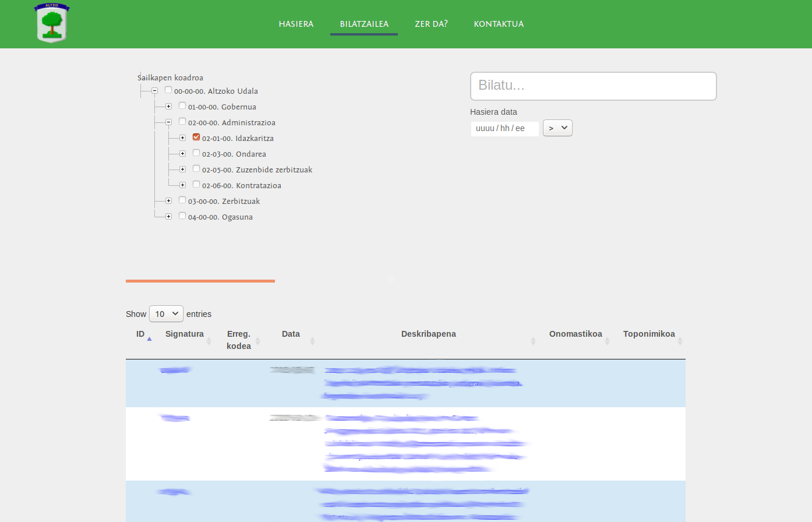The height and width of the screenshot is (522, 812).
Task: Sort by Deskribapena column arrows
Action: (x=533, y=341)
